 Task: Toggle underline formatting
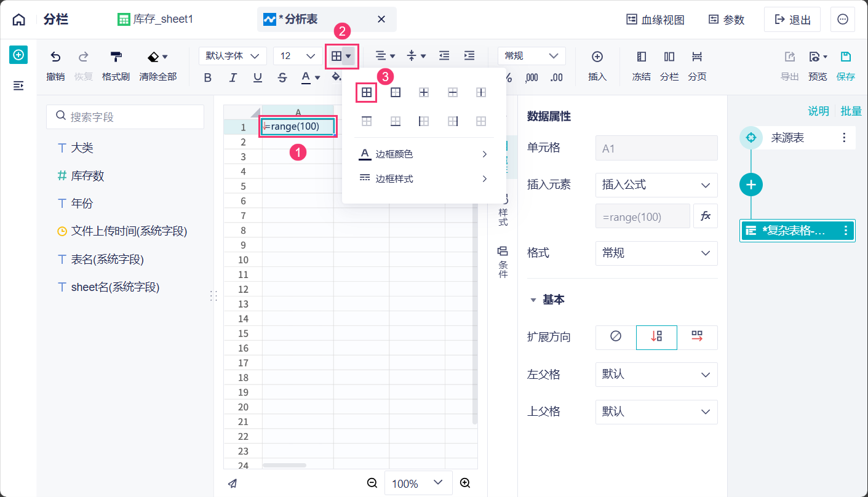point(258,78)
